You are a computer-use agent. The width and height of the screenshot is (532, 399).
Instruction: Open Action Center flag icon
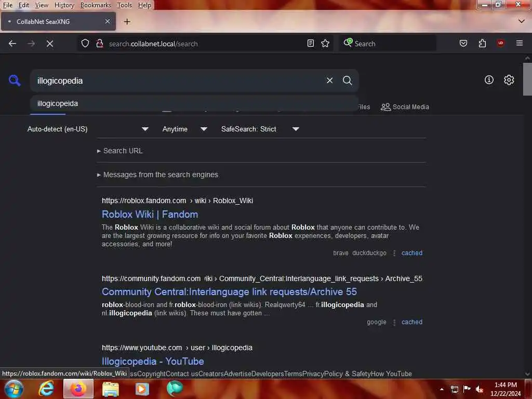(467, 389)
